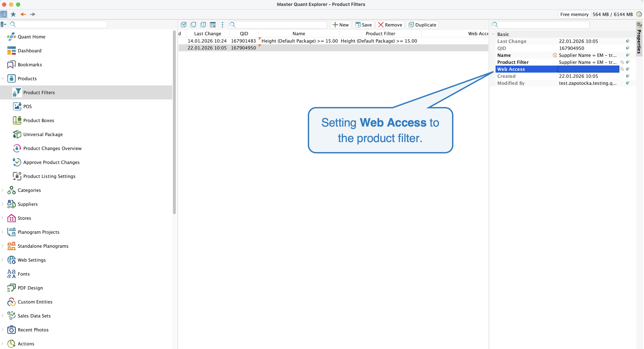Click the sidebar vertical scrollbar
This screenshot has width=644, height=349.
coord(174,122)
